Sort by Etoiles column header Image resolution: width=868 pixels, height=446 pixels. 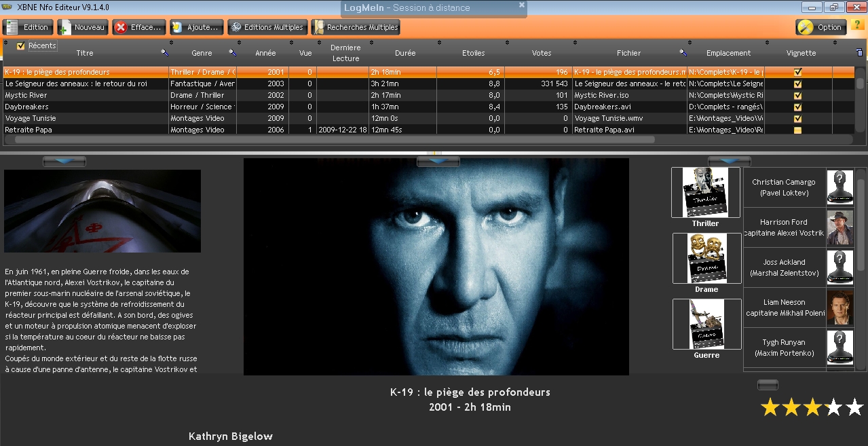(473, 53)
